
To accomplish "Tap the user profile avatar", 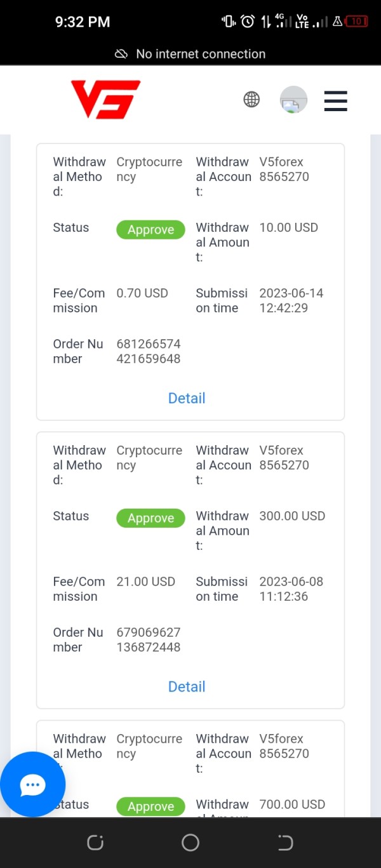I will (293, 100).
